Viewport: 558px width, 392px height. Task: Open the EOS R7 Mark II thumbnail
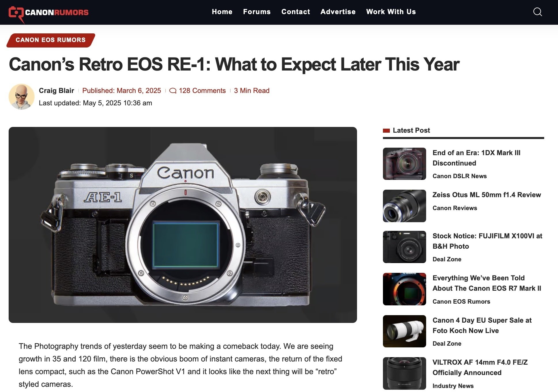pyautogui.click(x=404, y=289)
